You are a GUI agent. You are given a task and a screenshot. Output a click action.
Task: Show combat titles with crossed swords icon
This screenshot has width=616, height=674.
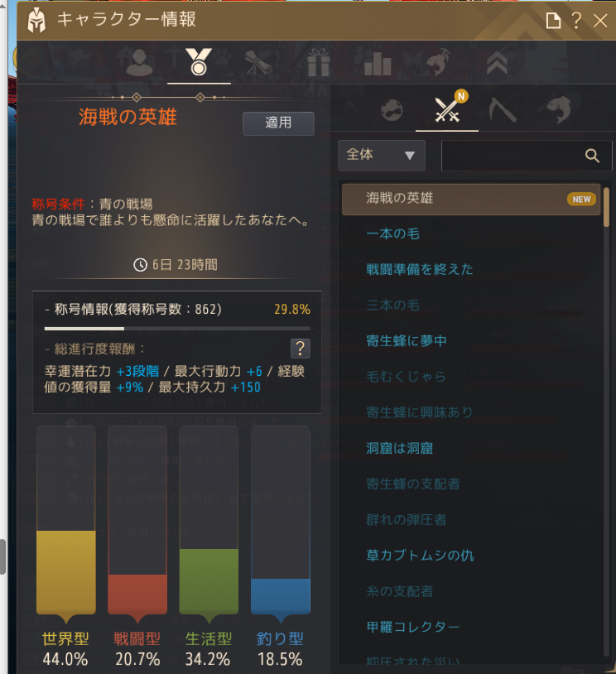tap(447, 110)
